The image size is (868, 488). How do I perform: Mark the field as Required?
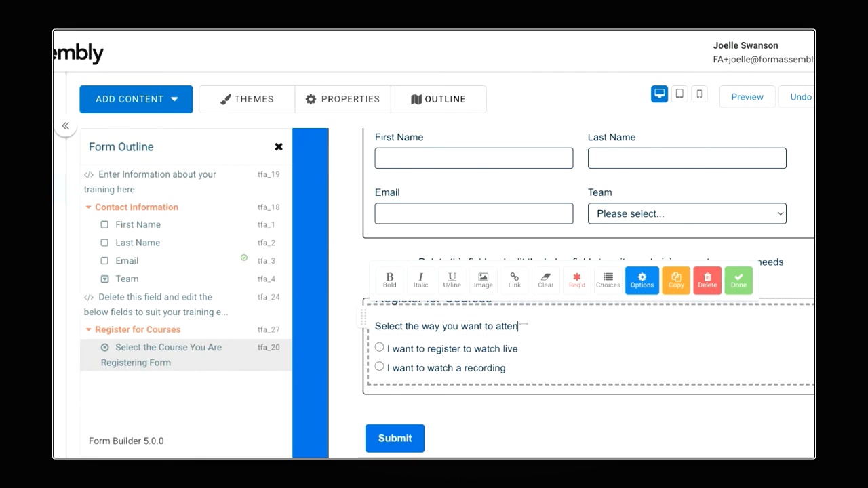576,279
